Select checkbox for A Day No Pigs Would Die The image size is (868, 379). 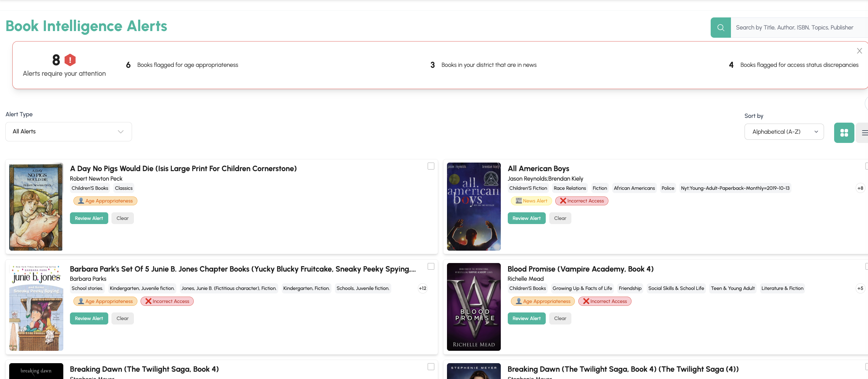coord(431,166)
